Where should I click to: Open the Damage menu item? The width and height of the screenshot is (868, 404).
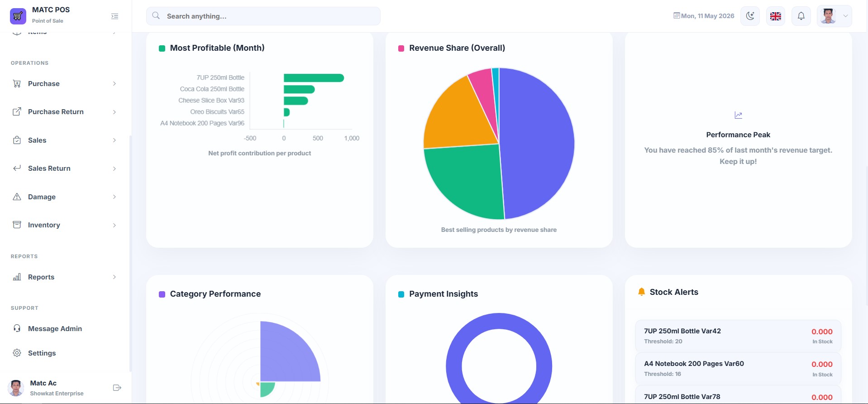[65, 197]
